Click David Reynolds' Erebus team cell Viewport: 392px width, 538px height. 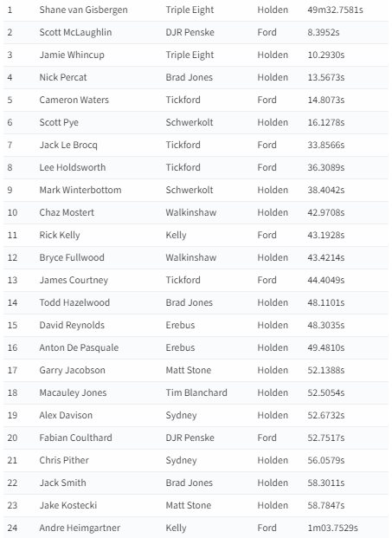point(180,325)
